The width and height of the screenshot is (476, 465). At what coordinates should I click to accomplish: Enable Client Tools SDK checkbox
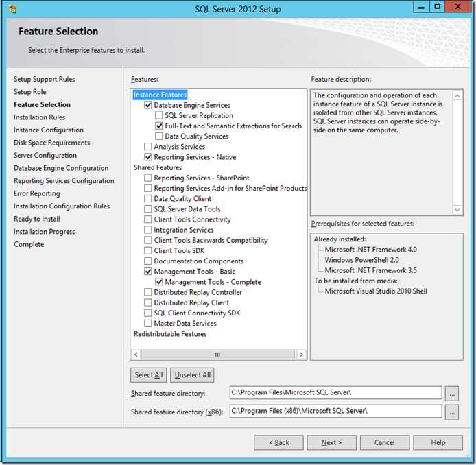coord(148,250)
